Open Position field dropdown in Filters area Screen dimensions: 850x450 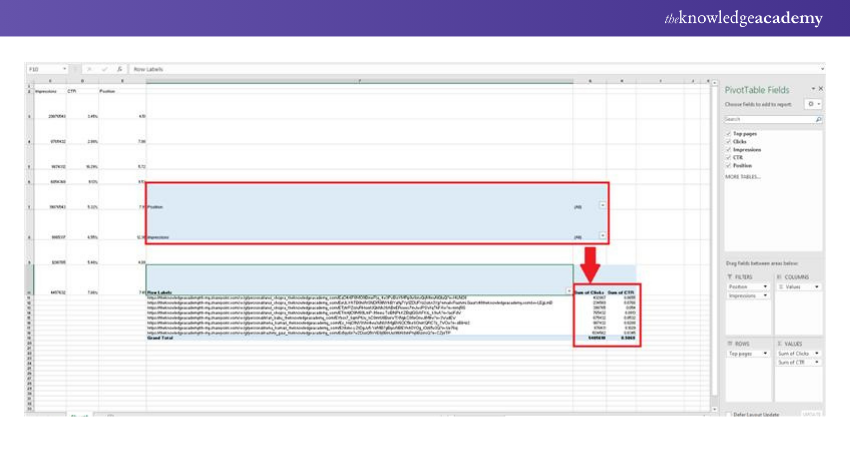(x=766, y=286)
